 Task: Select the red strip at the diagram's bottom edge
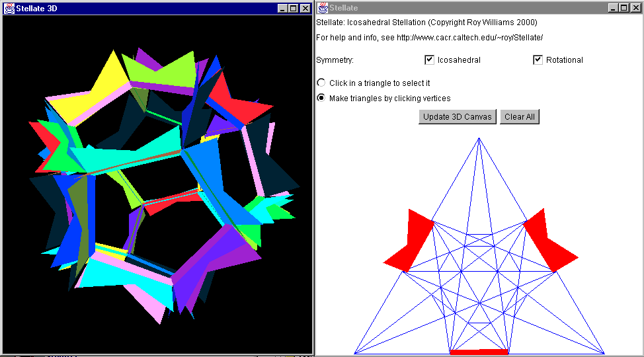[x=479, y=352]
